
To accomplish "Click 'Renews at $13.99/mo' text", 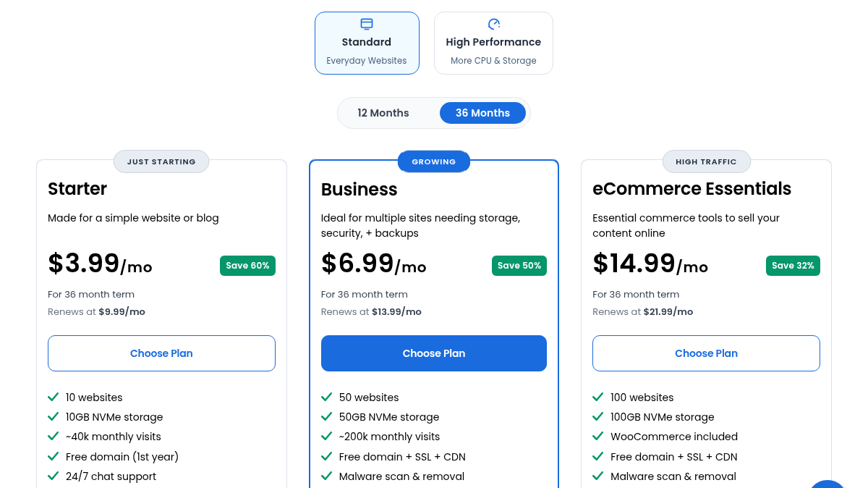I will pyautogui.click(x=371, y=312).
